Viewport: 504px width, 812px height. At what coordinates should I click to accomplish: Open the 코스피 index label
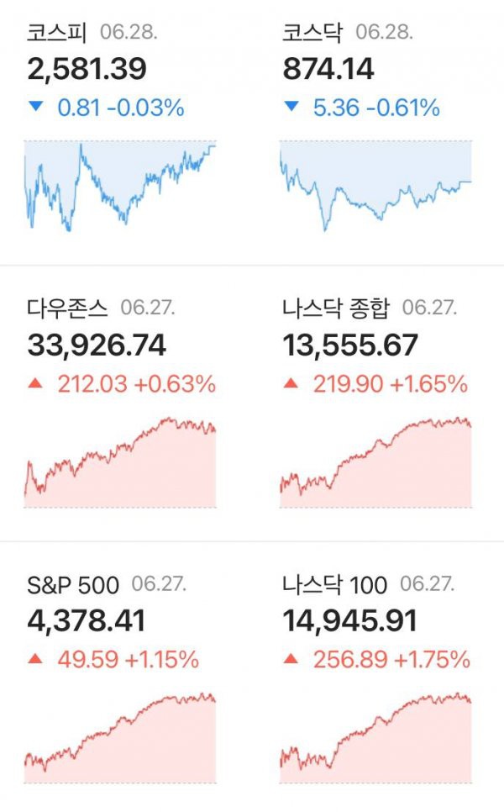click(57, 32)
